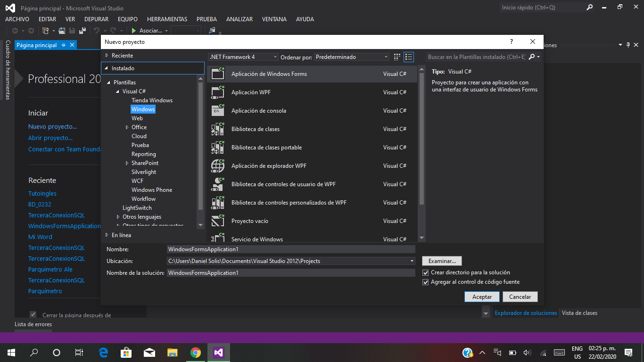Select Tienda Windows in the tree
Viewport: 644px width, 362px height.
pyautogui.click(x=152, y=100)
